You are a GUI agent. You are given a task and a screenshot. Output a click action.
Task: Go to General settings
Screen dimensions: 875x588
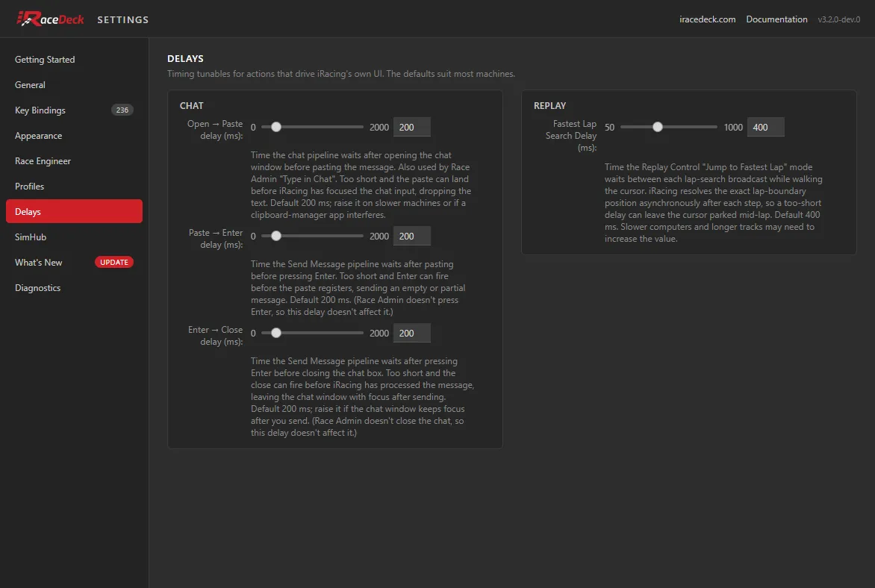74,85
